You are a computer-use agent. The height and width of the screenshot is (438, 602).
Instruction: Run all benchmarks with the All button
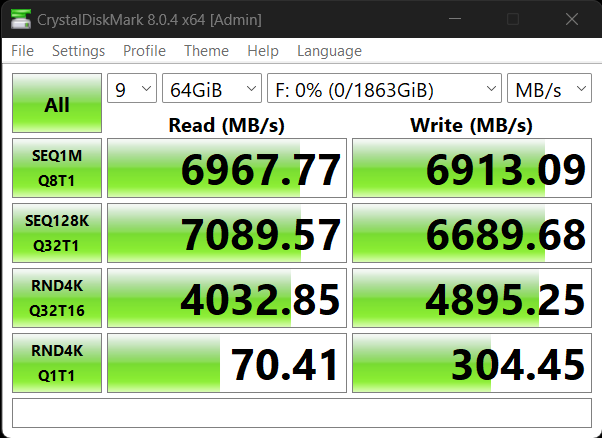57,104
